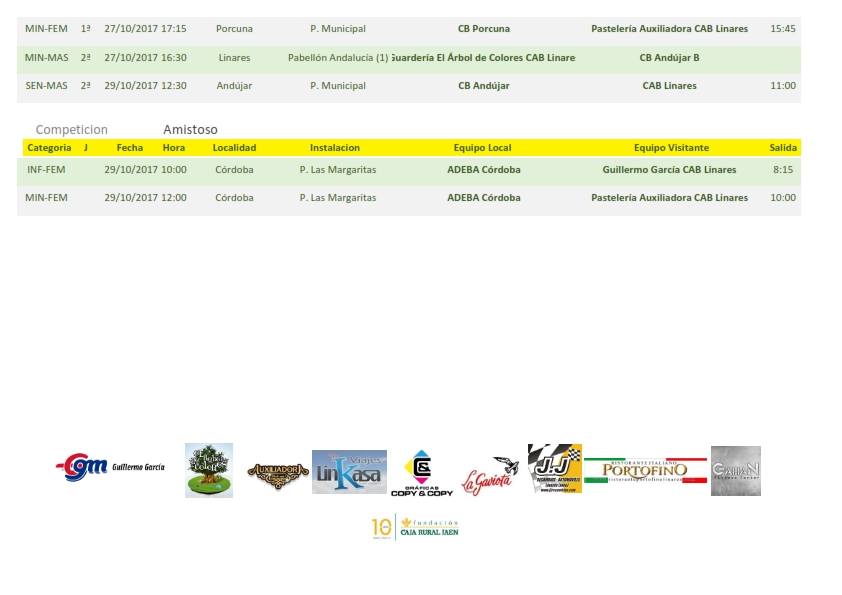Screen dimensions: 842x595
Task: Click the Galián grey sponsor logo
Action: [x=735, y=471]
